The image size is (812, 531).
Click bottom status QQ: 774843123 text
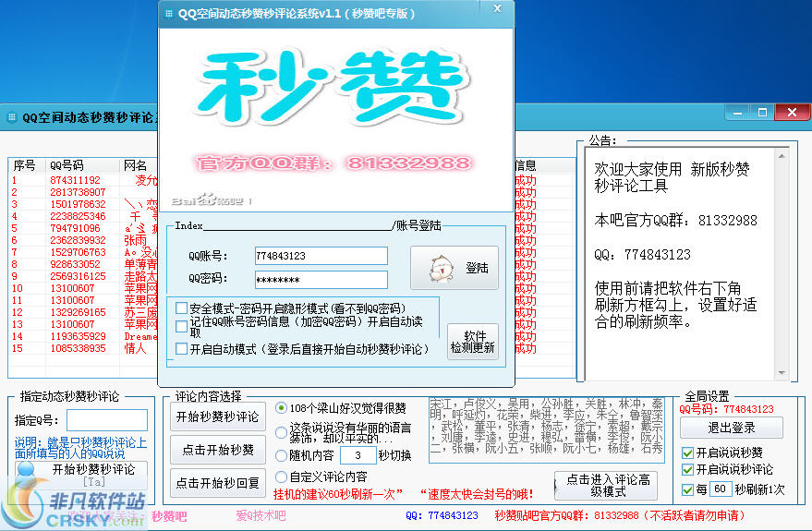(x=442, y=515)
